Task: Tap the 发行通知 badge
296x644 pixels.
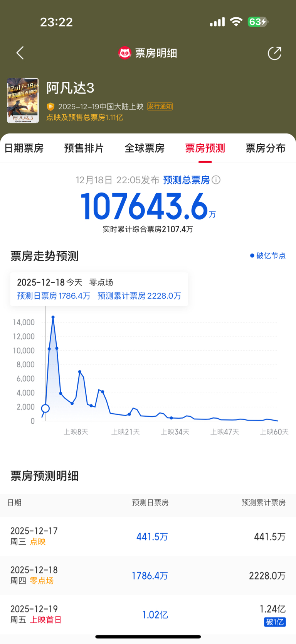Action: [x=160, y=106]
